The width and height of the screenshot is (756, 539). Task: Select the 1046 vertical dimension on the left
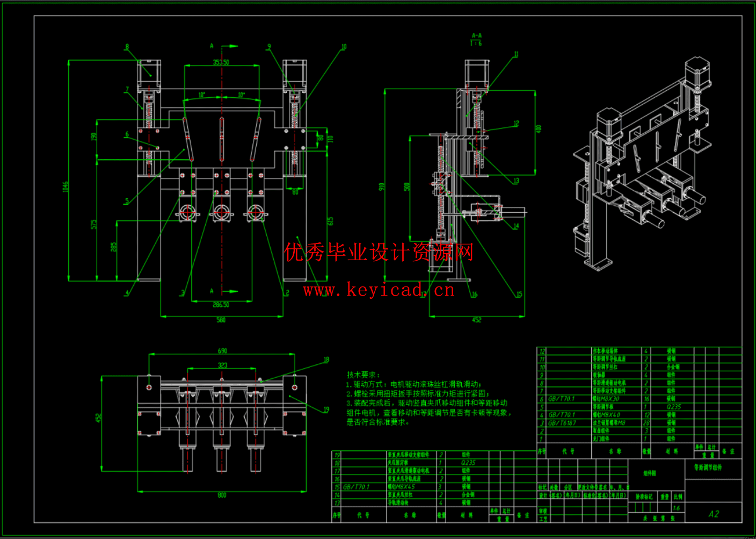(66, 185)
